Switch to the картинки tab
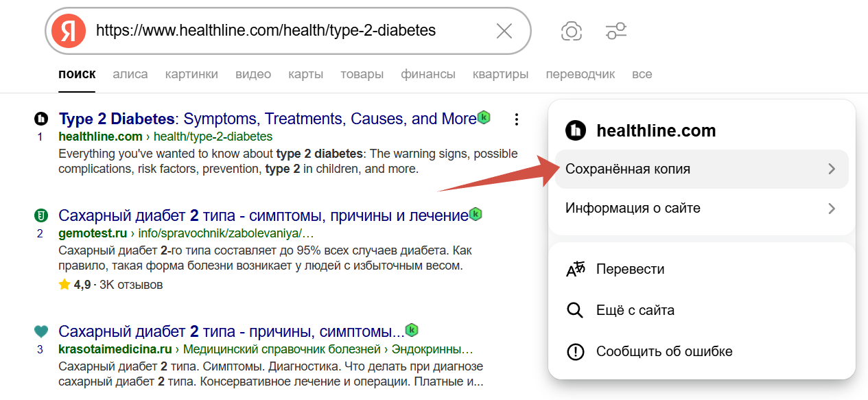The width and height of the screenshot is (868, 400). pos(191,74)
